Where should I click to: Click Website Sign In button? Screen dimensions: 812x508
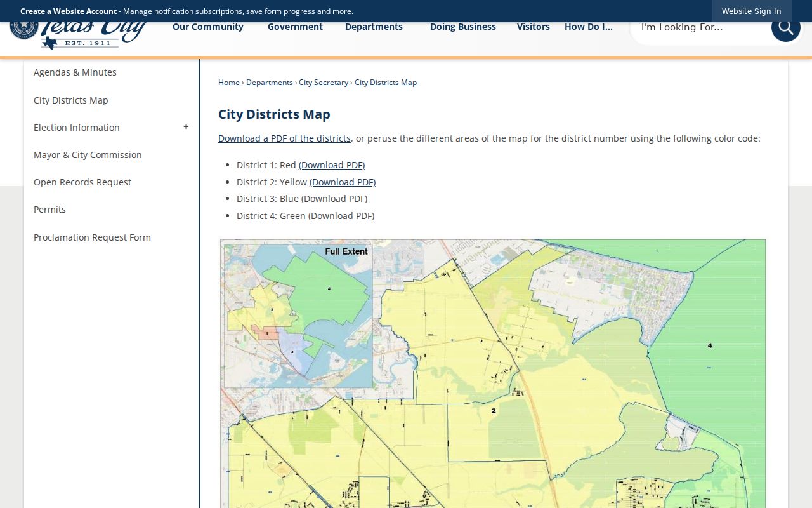click(751, 11)
